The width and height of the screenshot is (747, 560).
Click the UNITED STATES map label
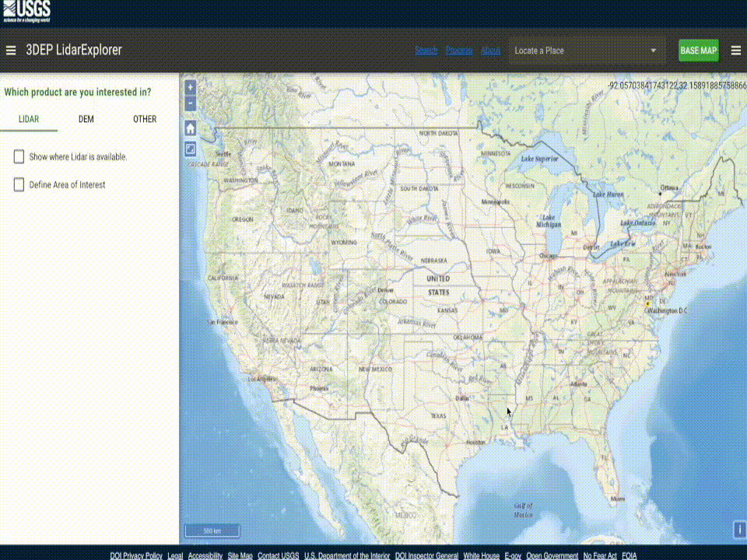point(438,285)
